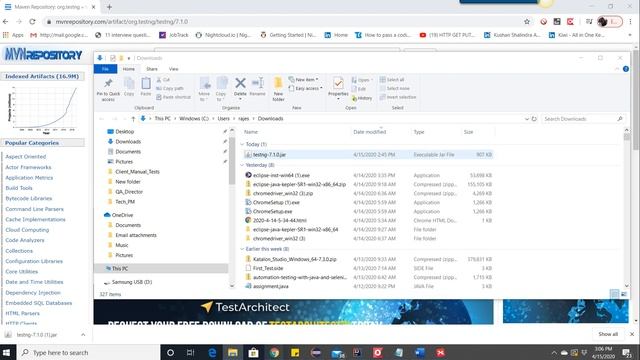640x360 pixels.
Task: Collapse the Yesterday group
Action: click(242, 165)
